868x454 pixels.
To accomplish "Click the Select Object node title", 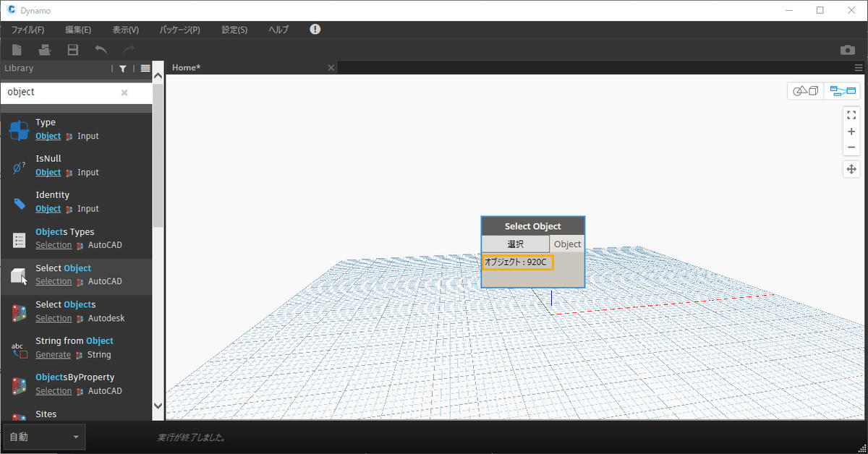I will pyautogui.click(x=533, y=226).
